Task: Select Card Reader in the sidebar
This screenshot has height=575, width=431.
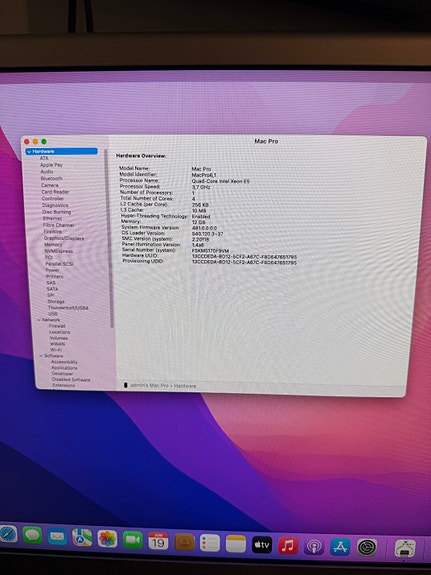Action: click(x=55, y=192)
